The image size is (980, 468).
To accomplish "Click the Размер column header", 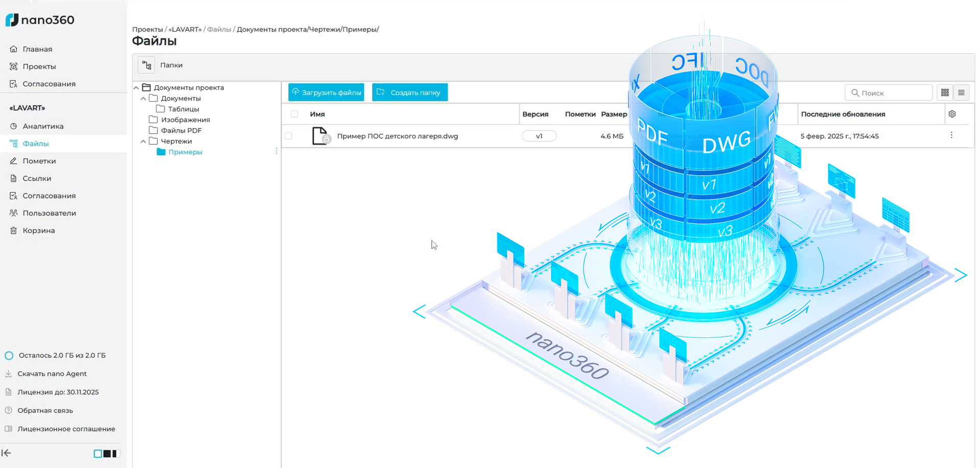I will coord(614,114).
